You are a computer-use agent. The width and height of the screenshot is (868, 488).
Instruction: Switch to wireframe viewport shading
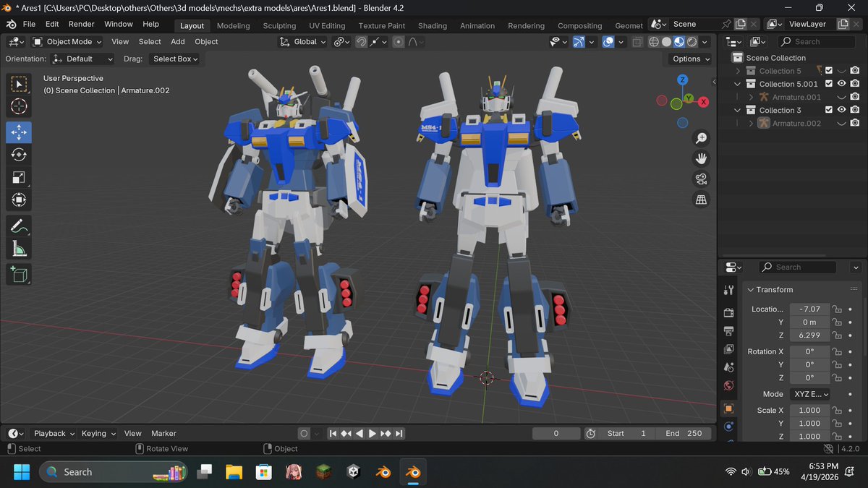654,42
